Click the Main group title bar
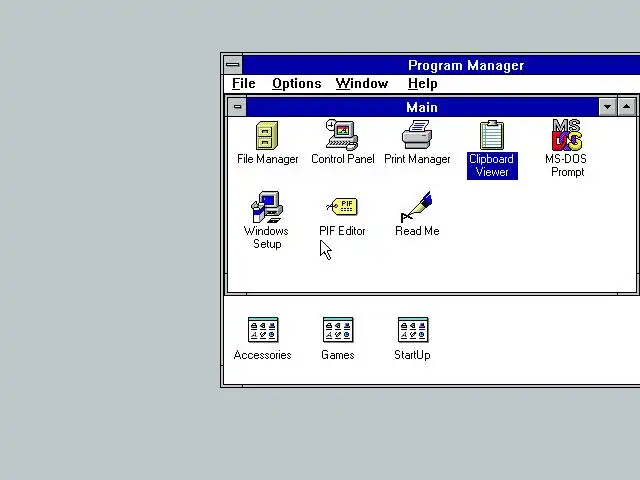640x480 pixels. (422, 107)
